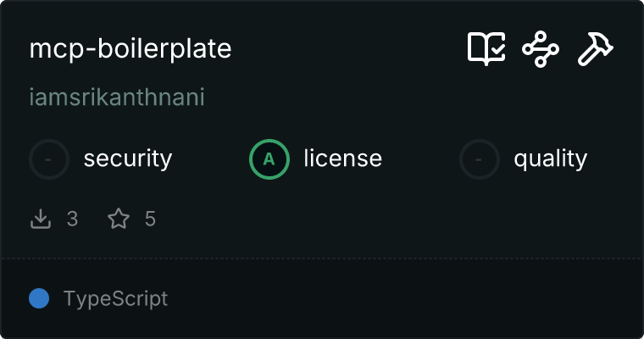This screenshot has width=644, height=339.
Task: Click the star count 5
Action: pyautogui.click(x=150, y=219)
